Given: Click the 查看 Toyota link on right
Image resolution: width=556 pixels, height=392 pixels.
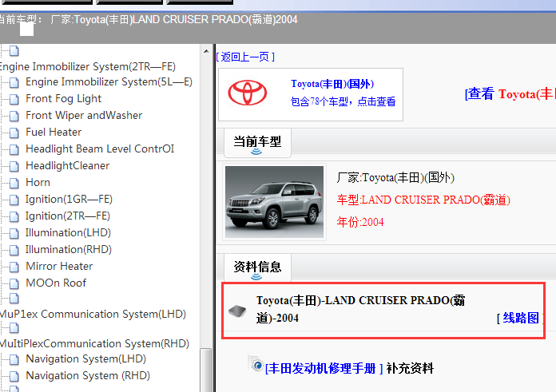Looking at the screenshot, I should click(x=510, y=94).
